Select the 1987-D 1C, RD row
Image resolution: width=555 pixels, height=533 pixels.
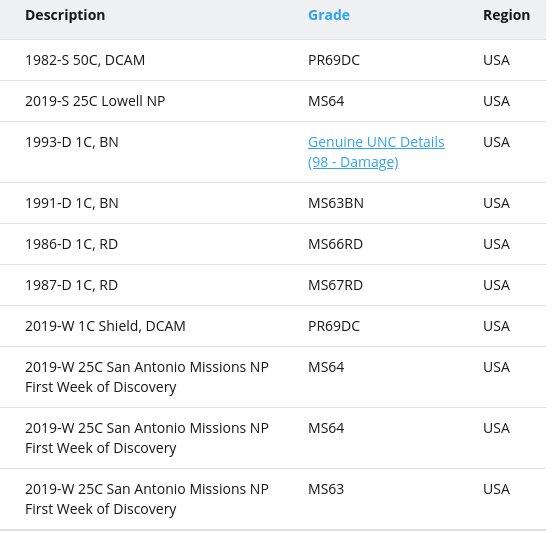coord(273,285)
